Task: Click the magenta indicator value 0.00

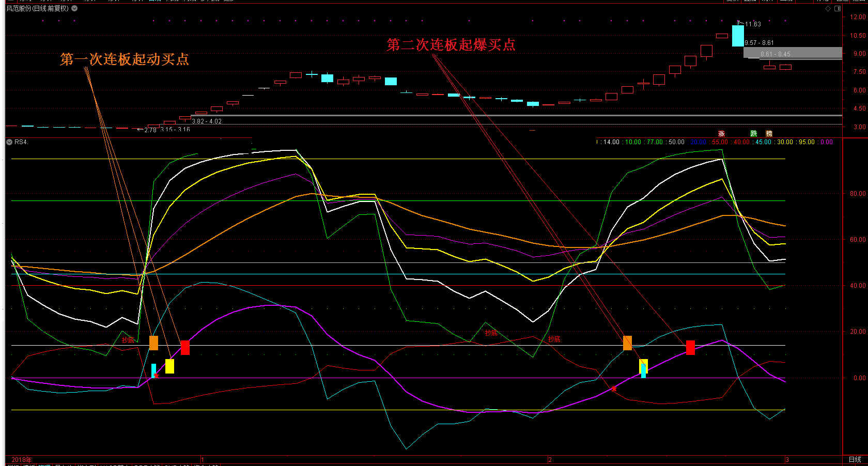Action: [827, 142]
